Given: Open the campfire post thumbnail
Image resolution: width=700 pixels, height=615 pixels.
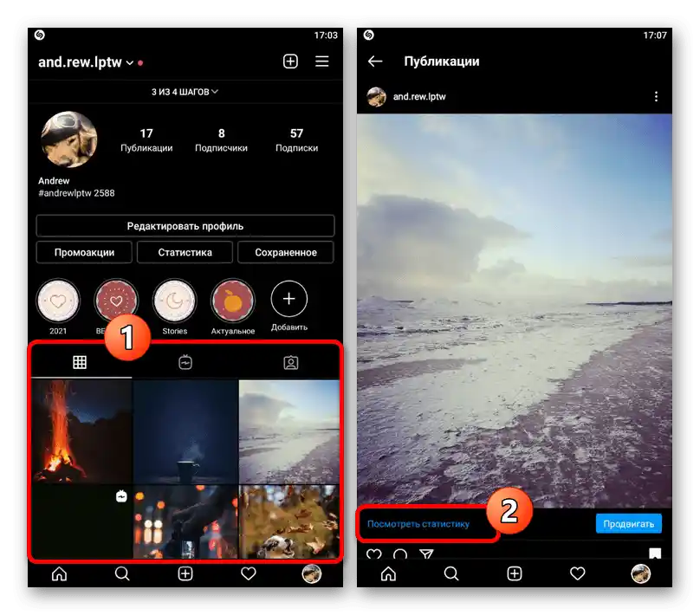Looking at the screenshot, I should click(81, 431).
